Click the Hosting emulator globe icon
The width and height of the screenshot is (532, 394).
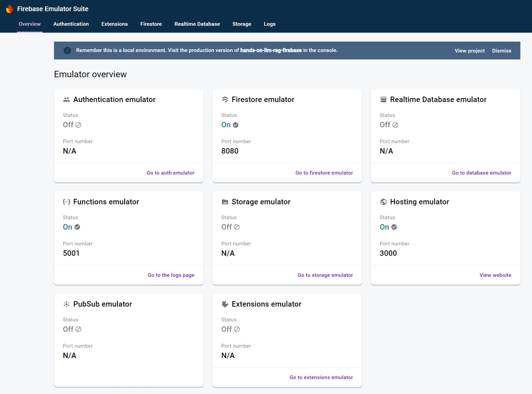coord(383,202)
